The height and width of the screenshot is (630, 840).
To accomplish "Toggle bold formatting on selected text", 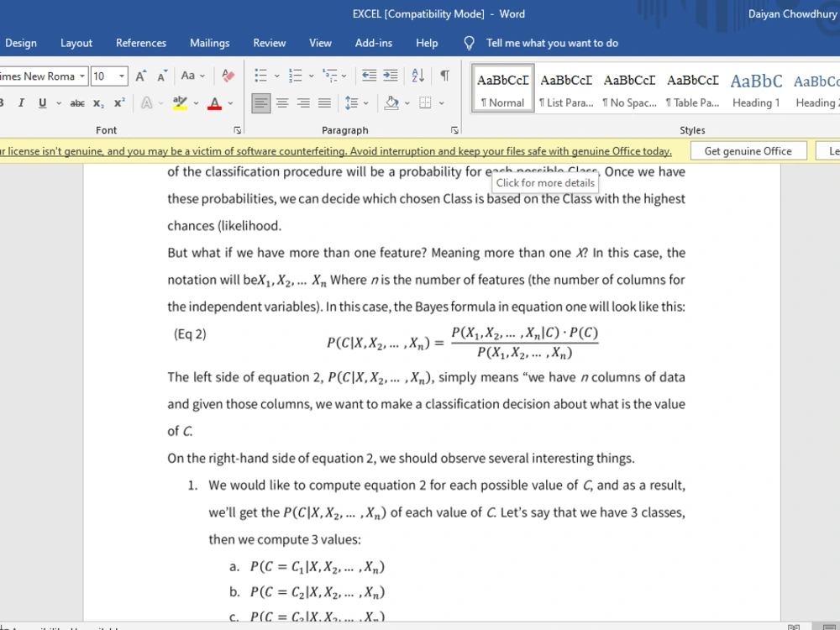I will coord(3,102).
